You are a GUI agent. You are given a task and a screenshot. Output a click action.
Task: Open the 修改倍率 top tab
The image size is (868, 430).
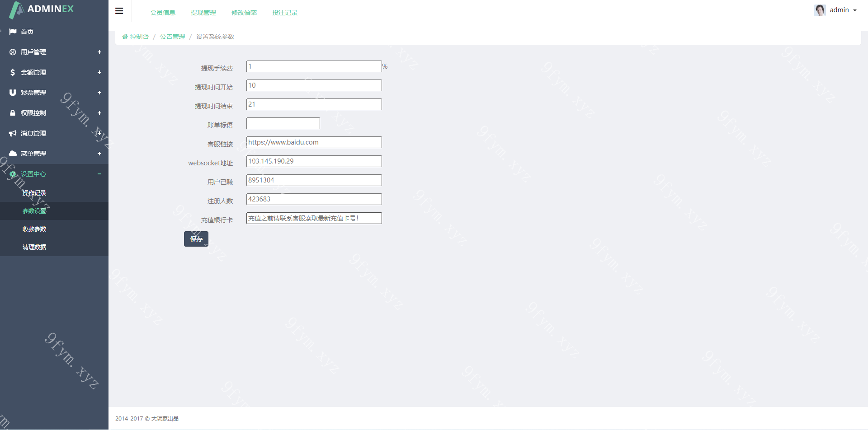pyautogui.click(x=244, y=13)
